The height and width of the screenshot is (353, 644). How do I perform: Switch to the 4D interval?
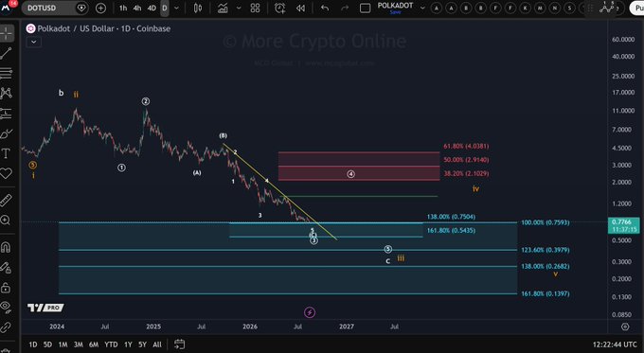pyautogui.click(x=152, y=8)
